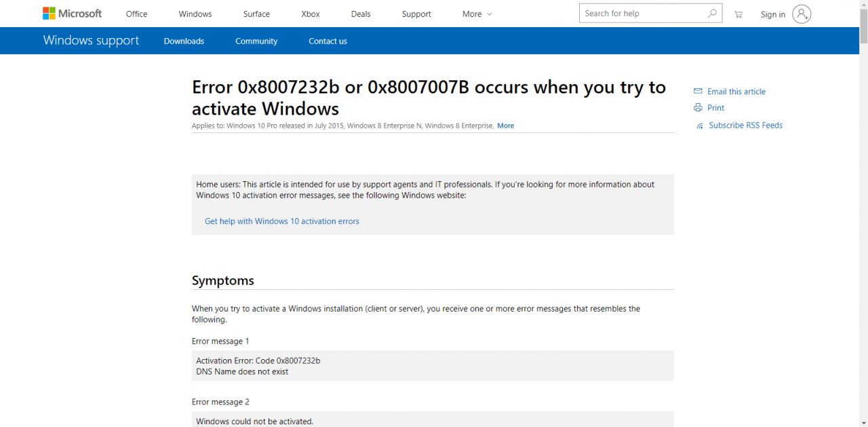Click the Windows support heading link

click(x=91, y=40)
